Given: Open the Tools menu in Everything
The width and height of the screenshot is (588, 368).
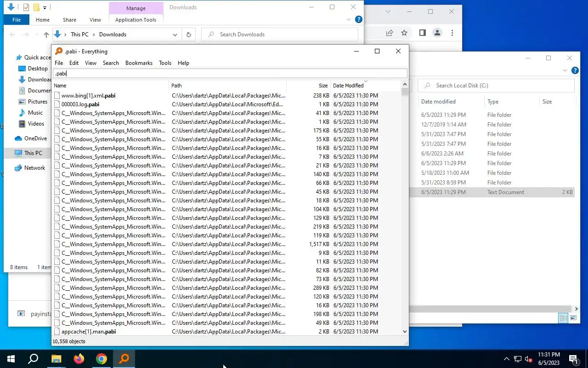Looking at the screenshot, I should click(x=165, y=63).
